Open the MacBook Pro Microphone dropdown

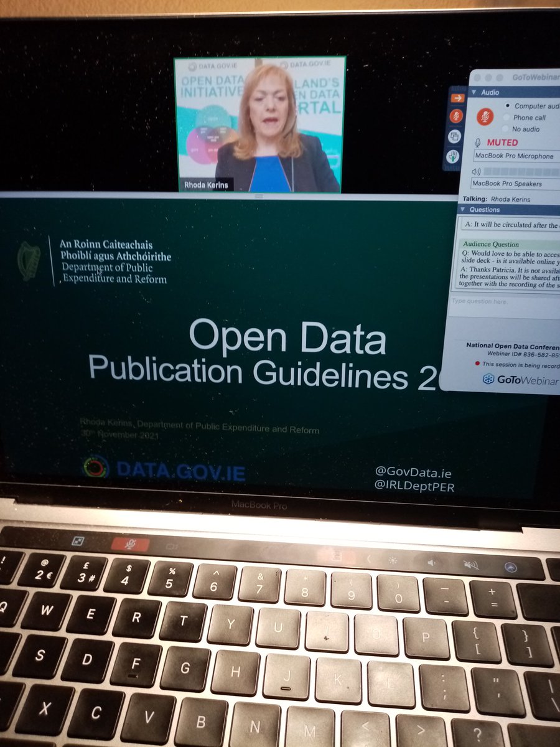516,156
